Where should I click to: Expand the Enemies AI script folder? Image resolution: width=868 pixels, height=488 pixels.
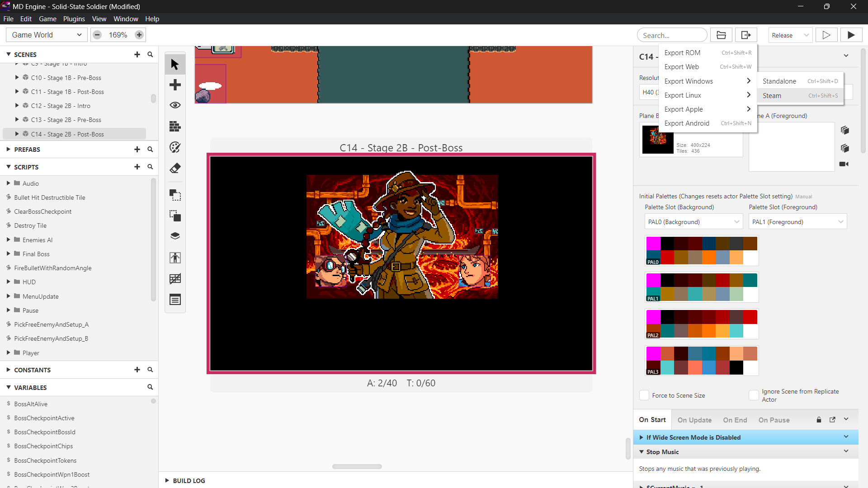tap(9, 240)
